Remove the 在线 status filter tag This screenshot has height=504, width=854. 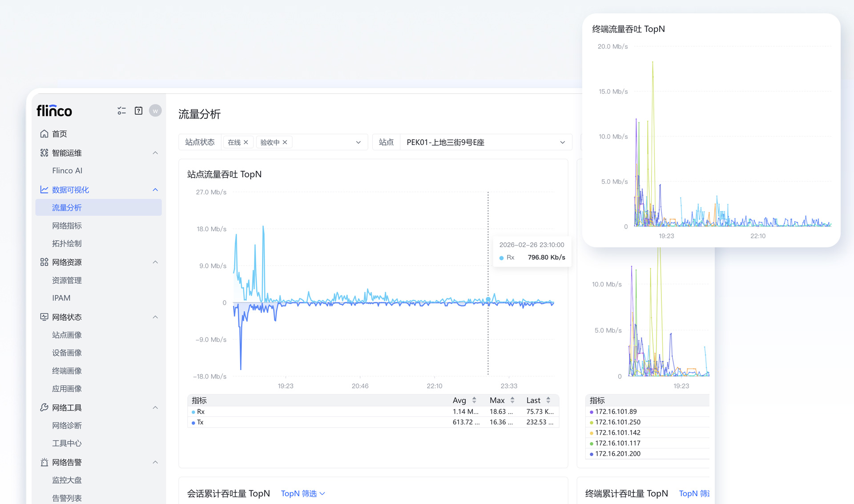[246, 142]
